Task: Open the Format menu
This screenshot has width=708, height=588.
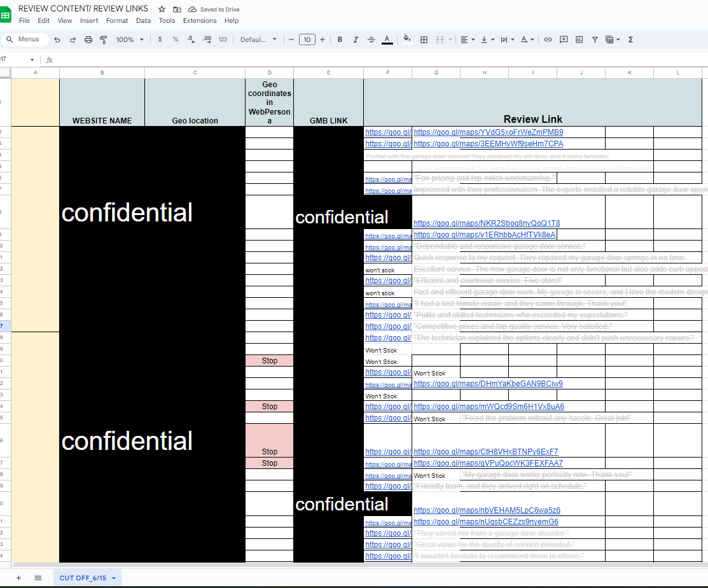Action: tap(117, 21)
